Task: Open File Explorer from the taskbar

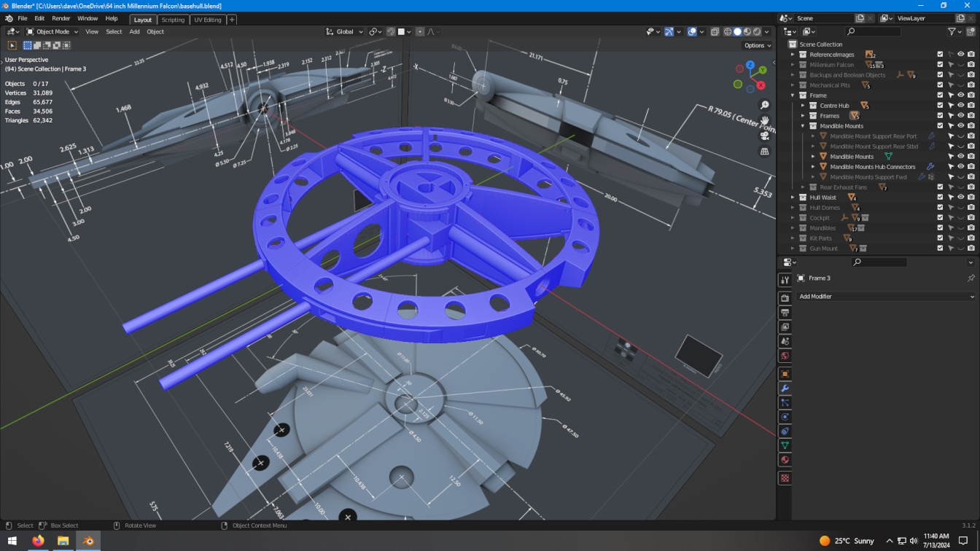Action: [63, 541]
